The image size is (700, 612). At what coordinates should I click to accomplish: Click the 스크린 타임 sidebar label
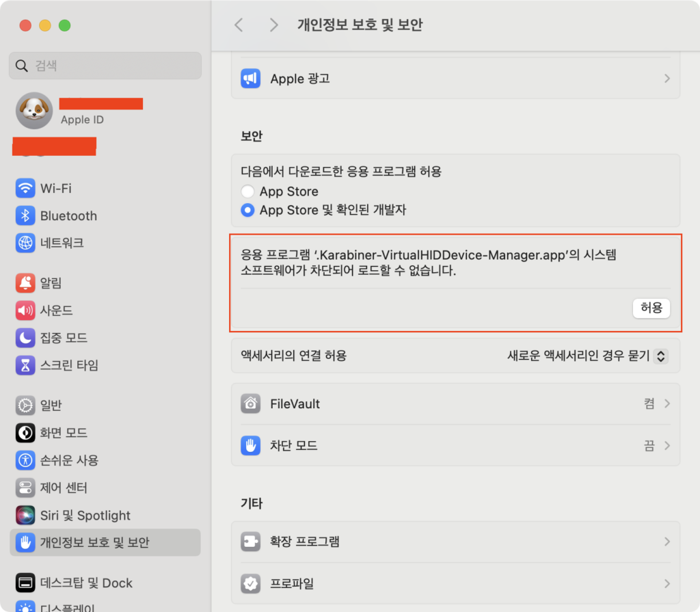[69, 365]
